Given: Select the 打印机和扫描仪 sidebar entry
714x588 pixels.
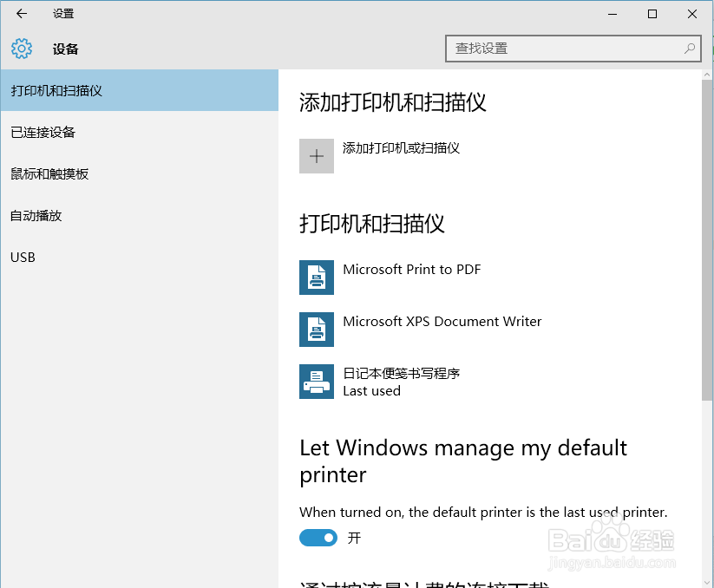Looking at the screenshot, I should 55,90.
